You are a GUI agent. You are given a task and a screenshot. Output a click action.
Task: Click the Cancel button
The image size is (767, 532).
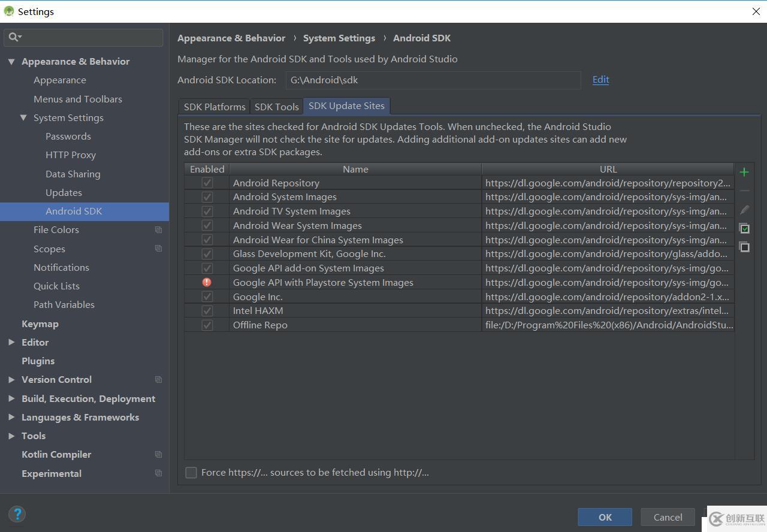[x=668, y=517]
